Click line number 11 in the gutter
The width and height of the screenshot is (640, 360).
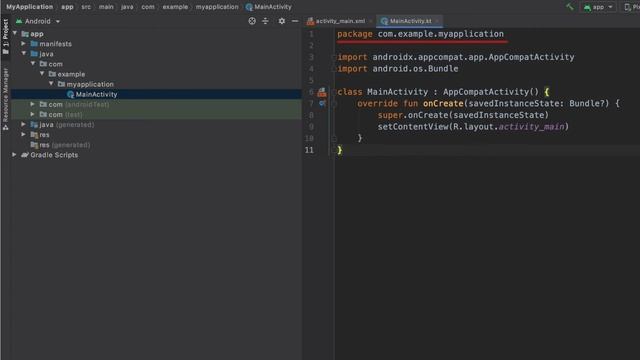(309, 150)
